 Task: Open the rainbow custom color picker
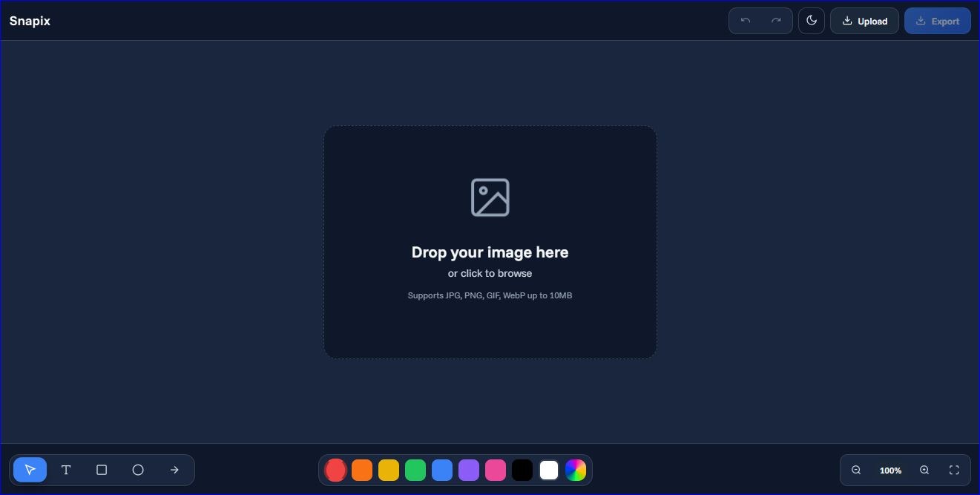(x=576, y=470)
